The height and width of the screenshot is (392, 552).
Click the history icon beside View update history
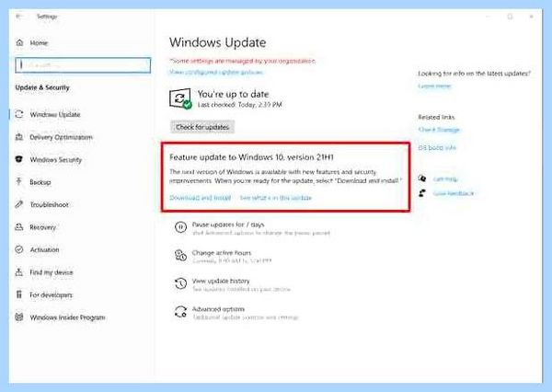180,283
